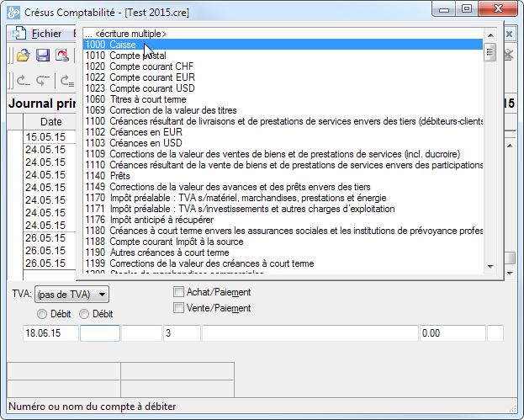The width and height of the screenshot is (524, 420).
Task: Click the Crésus app icon in title bar
Action: (13, 13)
